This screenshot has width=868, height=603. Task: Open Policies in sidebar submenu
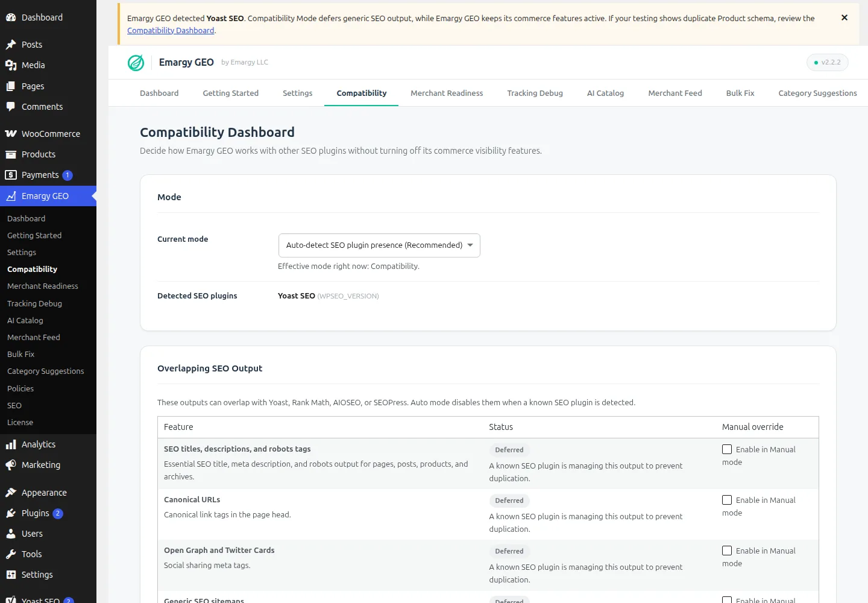[x=20, y=389]
